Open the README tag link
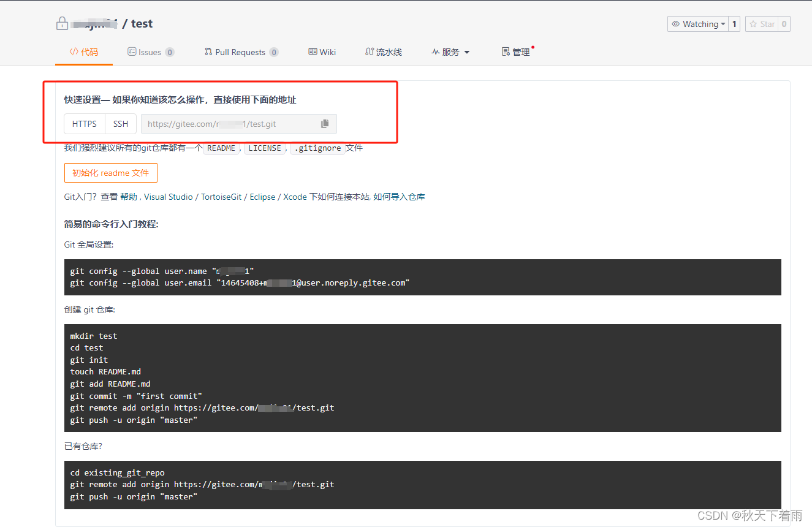The height and width of the screenshot is (527, 812). pyautogui.click(x=221, y=148)
